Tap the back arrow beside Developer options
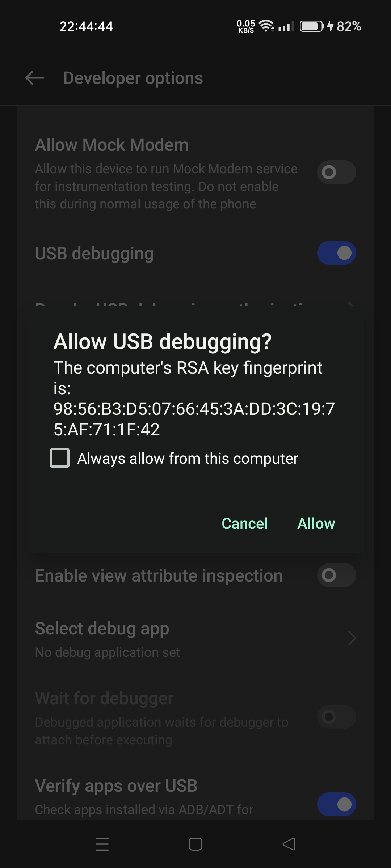Screen dimensions: 391x868 35,78
